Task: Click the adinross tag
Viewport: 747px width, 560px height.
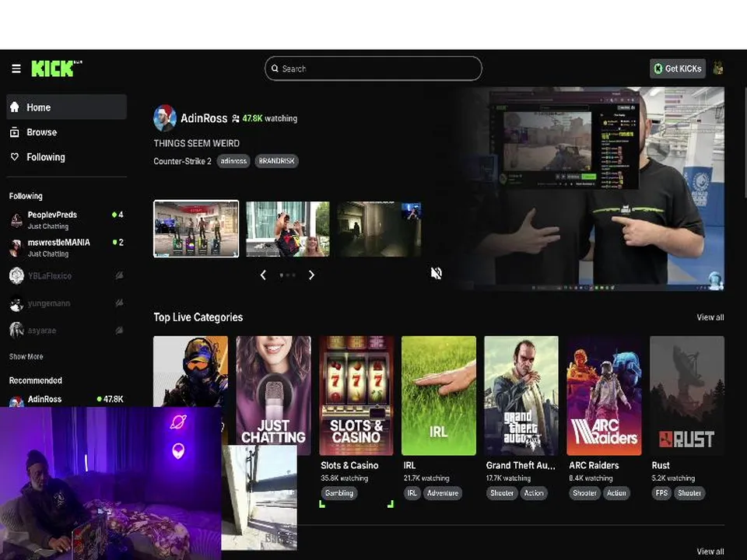Action: point(233,161)
